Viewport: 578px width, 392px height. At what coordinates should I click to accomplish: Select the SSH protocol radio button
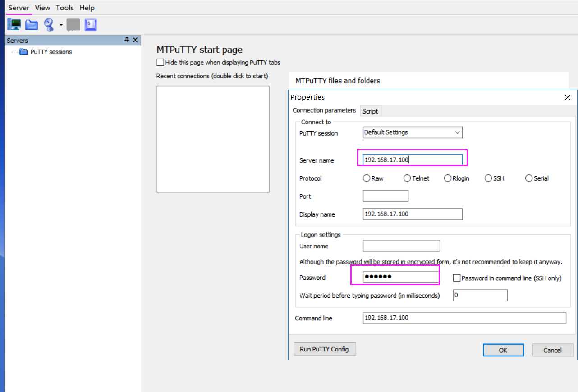[488, 178]
